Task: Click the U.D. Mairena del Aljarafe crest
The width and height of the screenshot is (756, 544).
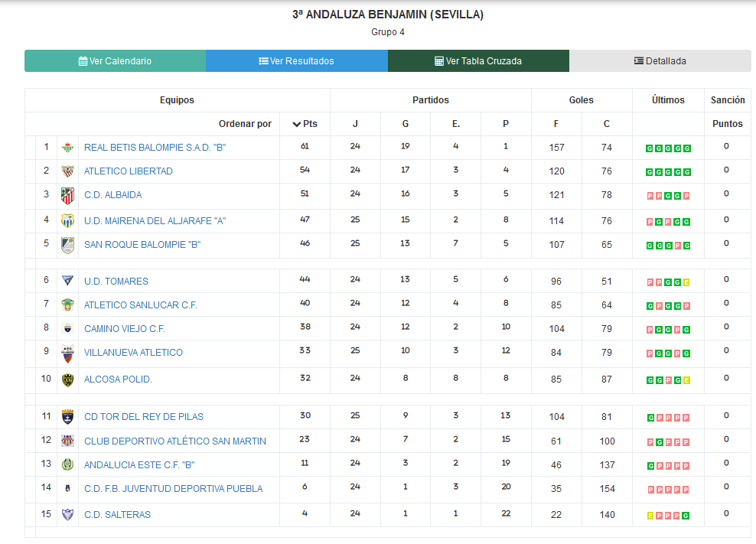Action: pos(67,221)
